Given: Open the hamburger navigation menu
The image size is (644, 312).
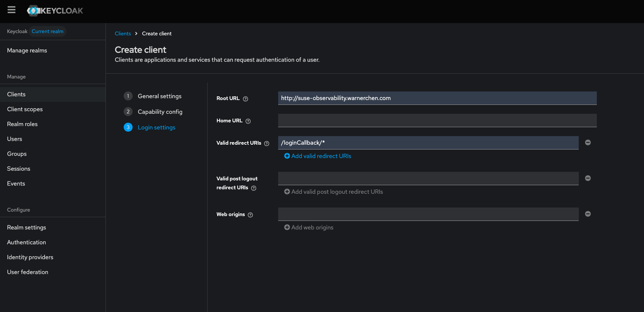Looking at the screenshot, I should pyautogui.click(x=12, y=10).
